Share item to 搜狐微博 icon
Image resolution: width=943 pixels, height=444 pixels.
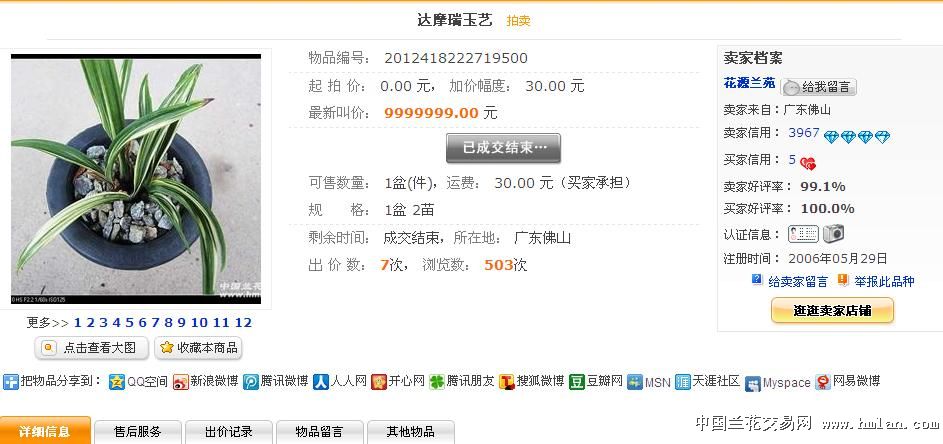point(507,382)
